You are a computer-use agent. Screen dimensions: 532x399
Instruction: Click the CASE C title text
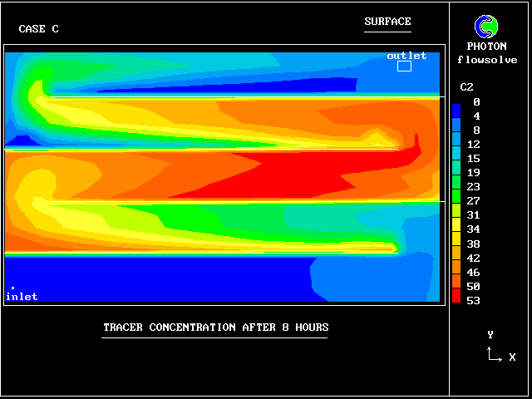click(38, 29)
